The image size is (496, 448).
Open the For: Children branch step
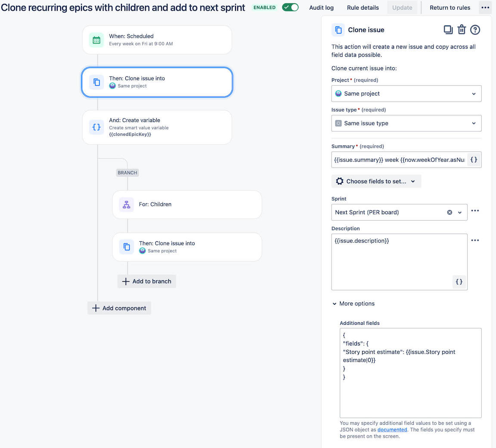point(187,204)
